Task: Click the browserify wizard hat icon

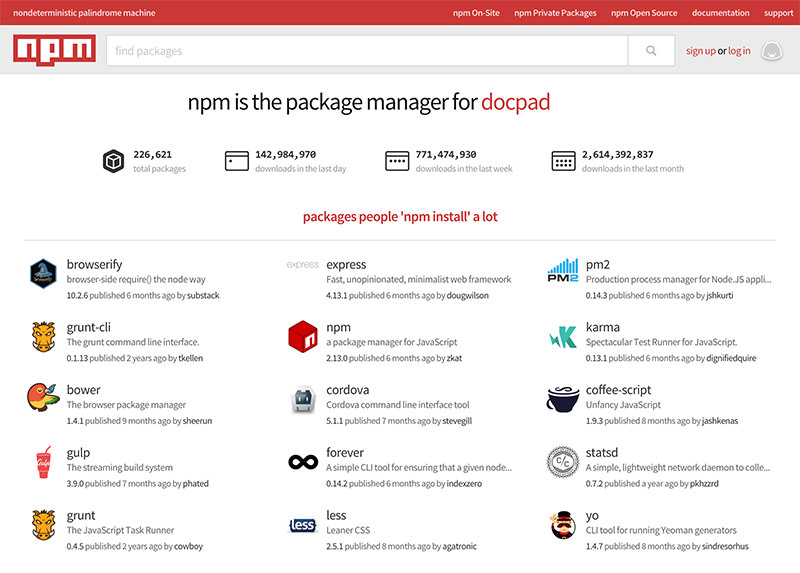Action: click(x=43, y=273)
